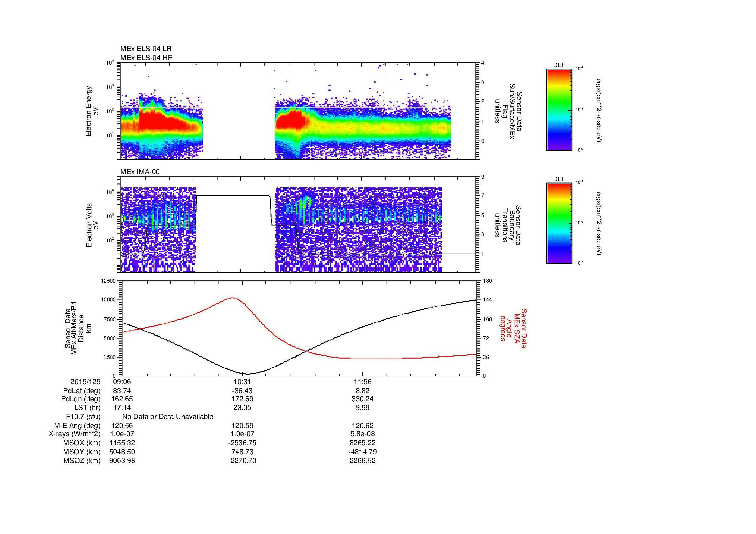Click PdLat value -36.43
Screen dimensions: 756x534
coord(242,391)
